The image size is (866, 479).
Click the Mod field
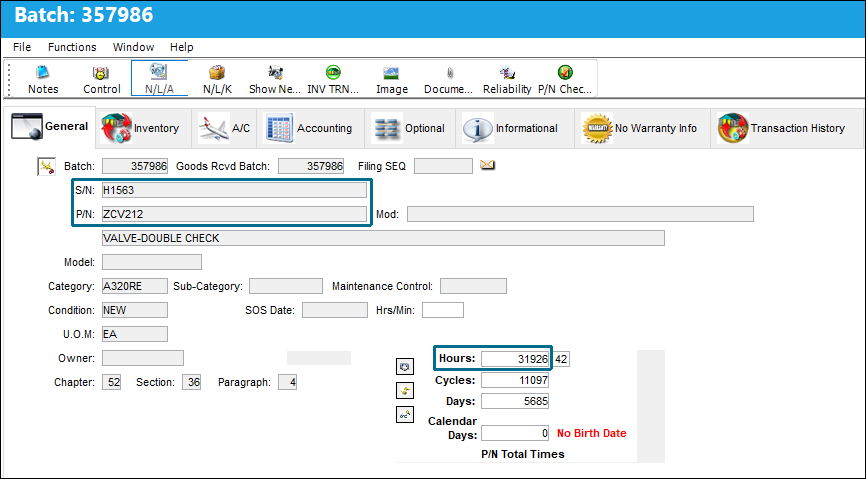(x=580, y=214)
